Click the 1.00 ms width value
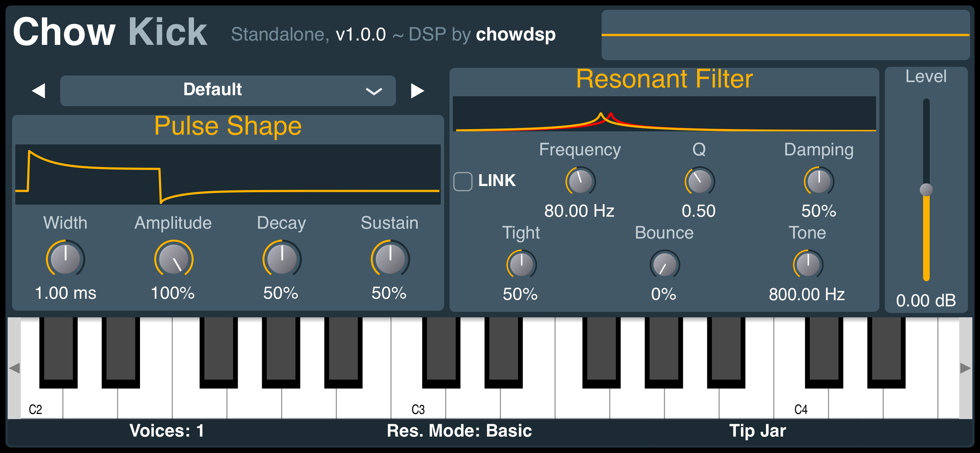The width and height of the screenshot is (980, 453). point(65,293)
